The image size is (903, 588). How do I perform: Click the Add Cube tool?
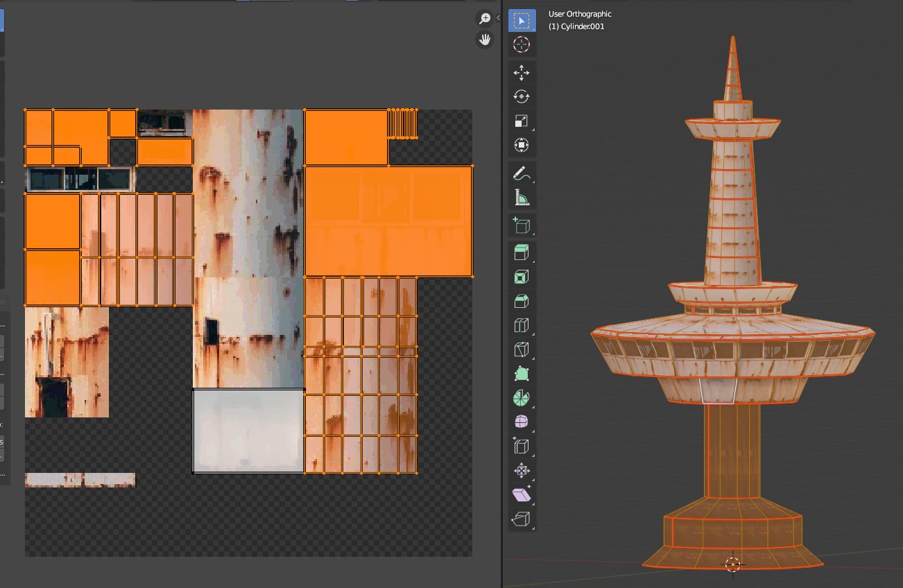click(522, 226)
